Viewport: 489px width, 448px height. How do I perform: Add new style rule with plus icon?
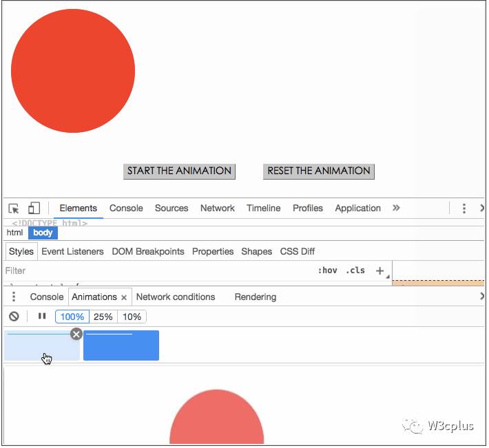coord(380,270)
